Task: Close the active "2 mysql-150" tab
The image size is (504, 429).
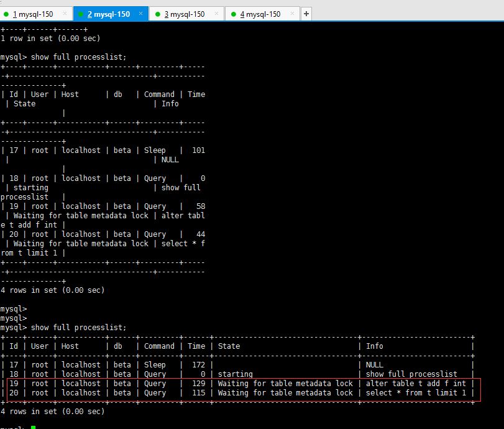Action: [141, 14]
